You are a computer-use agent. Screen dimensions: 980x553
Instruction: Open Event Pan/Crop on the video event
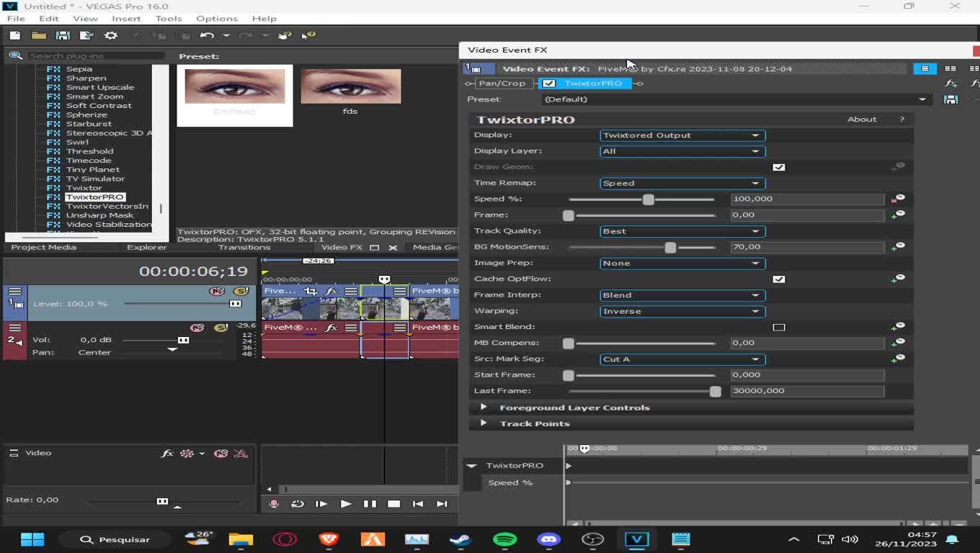point(311,291)
